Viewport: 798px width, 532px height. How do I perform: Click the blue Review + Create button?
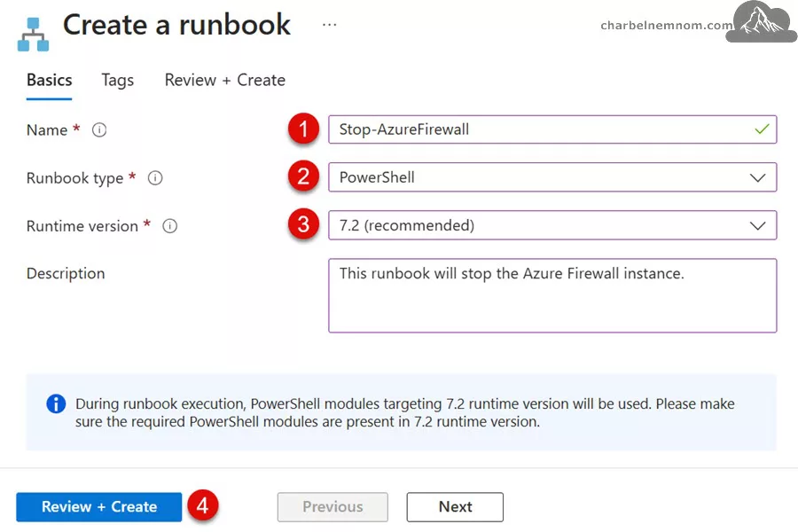[x=98, y=507]
